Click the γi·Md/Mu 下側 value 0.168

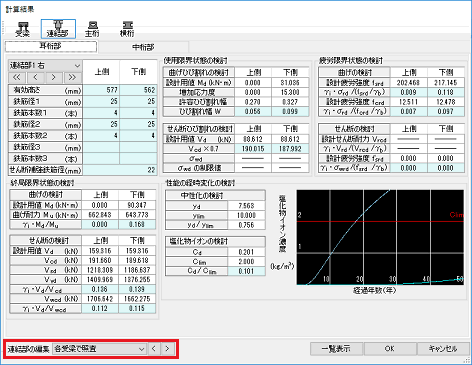tap(137, 224)
